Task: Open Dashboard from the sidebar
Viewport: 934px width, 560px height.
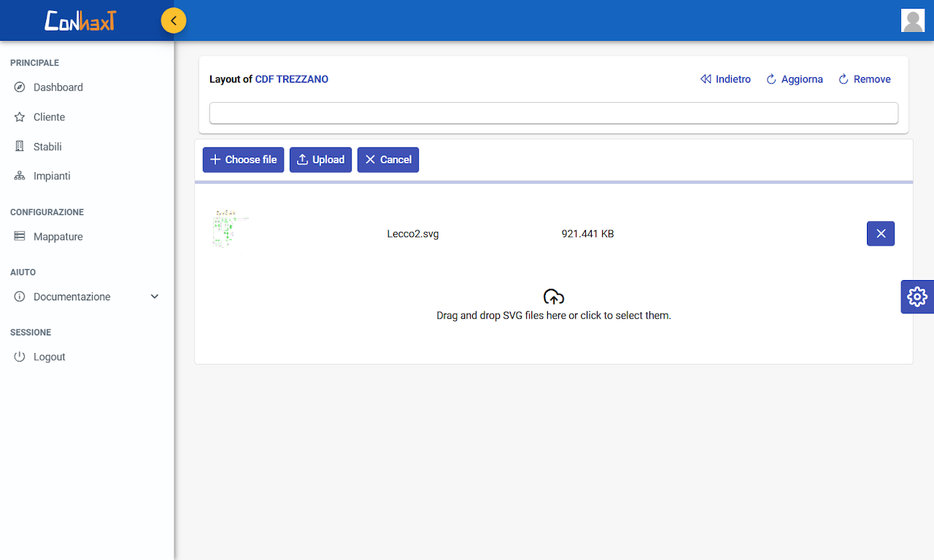Action: click(58, 87)
